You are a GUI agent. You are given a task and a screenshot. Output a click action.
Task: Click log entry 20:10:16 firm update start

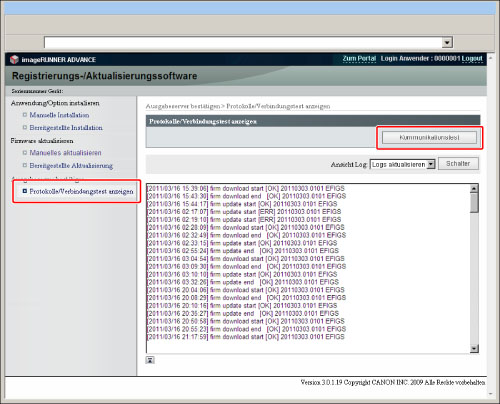[242, 306]
